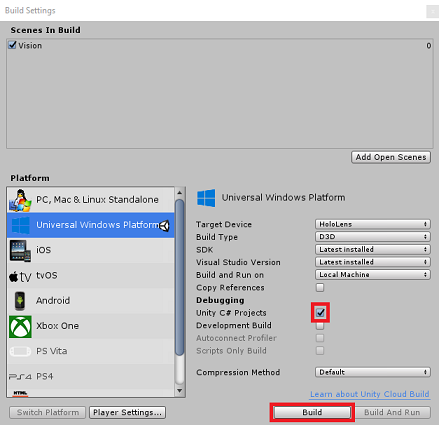Click the Build button
Viewport: 439px width, 425px height.
[x=312, y=413]
